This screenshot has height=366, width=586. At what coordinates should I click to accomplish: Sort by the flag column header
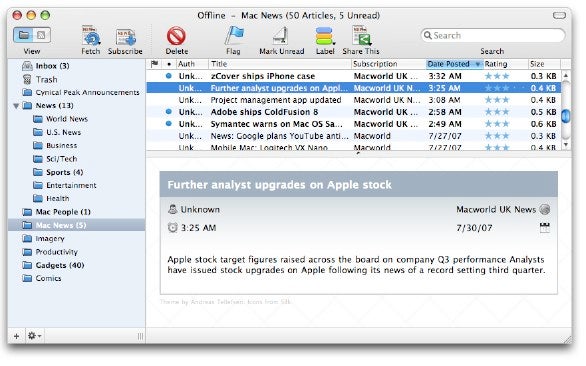pos(154,64)
